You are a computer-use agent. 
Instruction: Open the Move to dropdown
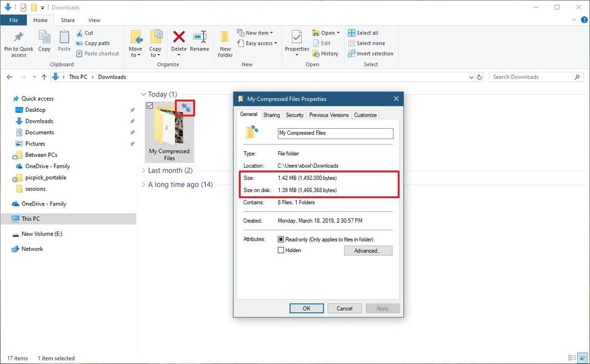135,43
